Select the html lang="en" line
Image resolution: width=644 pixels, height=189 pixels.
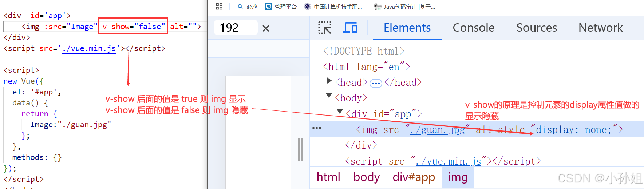coord(367,67)
